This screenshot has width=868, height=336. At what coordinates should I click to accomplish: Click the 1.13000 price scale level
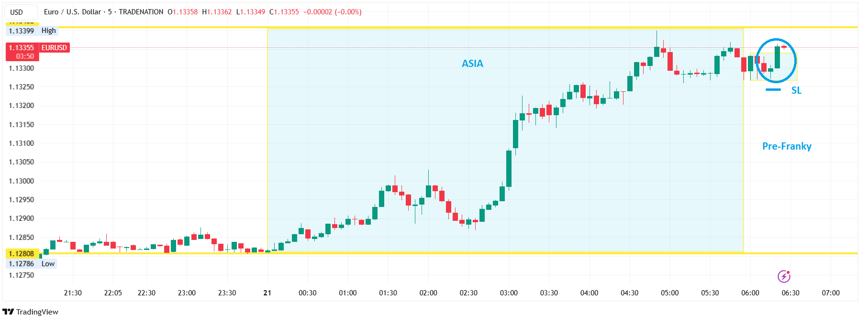pos(22,181)
